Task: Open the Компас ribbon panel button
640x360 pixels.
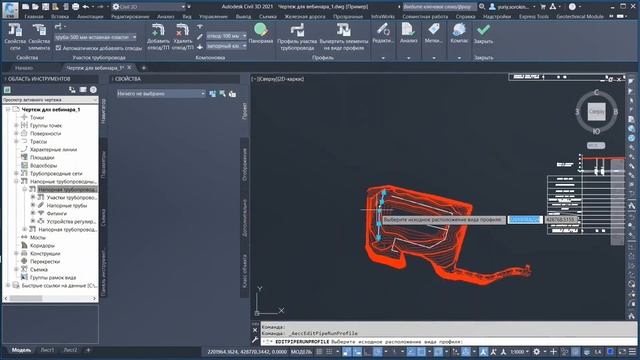Action: (x=459, y=33)
